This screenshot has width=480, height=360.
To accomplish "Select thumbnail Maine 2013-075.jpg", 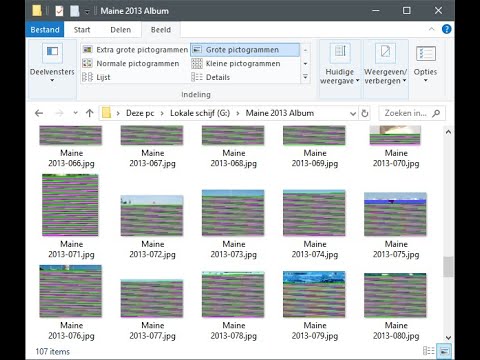I will (x=395, y=214).
